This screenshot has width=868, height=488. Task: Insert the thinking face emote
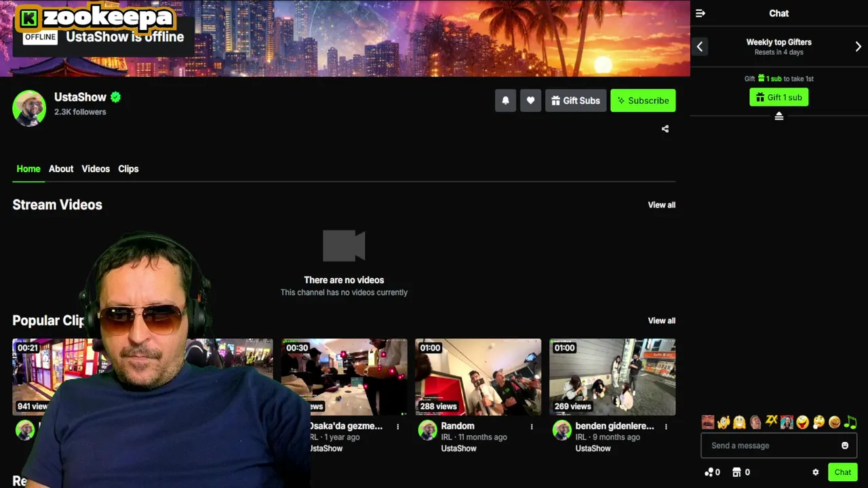(818, 422)
